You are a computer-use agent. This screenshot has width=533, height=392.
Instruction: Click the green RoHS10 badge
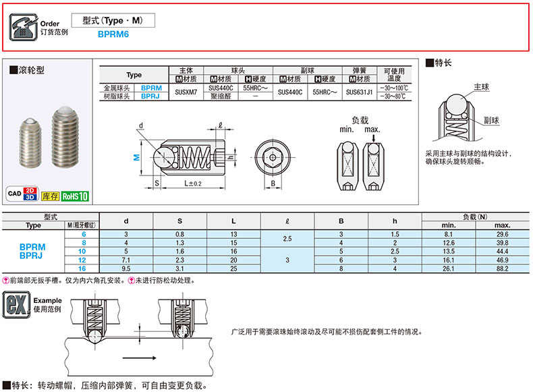tap(74, 196)
